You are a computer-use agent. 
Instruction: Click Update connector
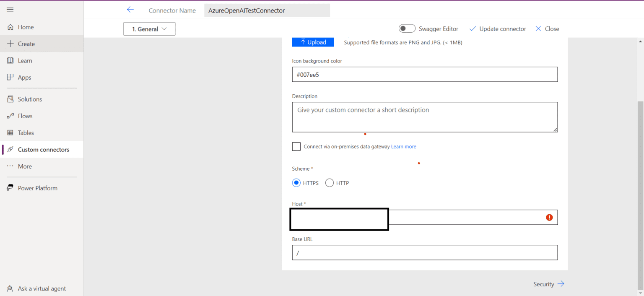pyautogui.click(x=498, y=29)
